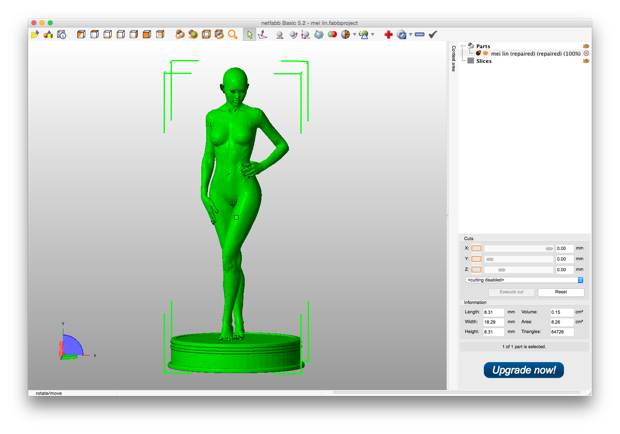Click the blue globe icon in toolbar
The height and width of the screenshot is (434, 620).
pos(319,35)
